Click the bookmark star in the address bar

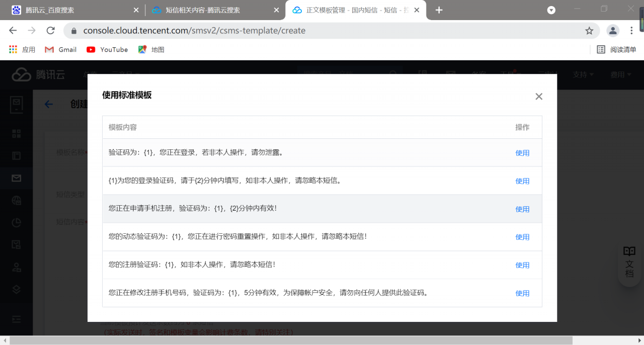(589, 31)
